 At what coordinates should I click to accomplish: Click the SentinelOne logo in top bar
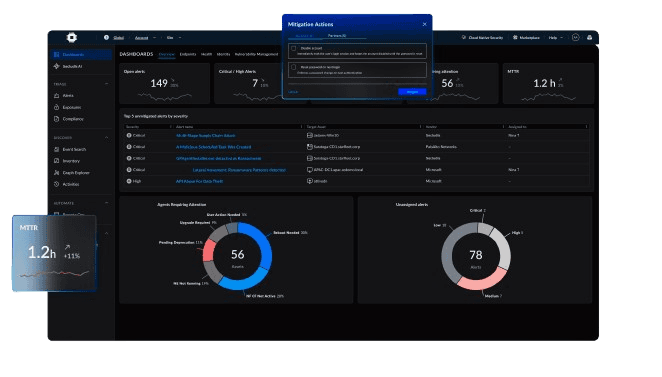pos(72,38)
